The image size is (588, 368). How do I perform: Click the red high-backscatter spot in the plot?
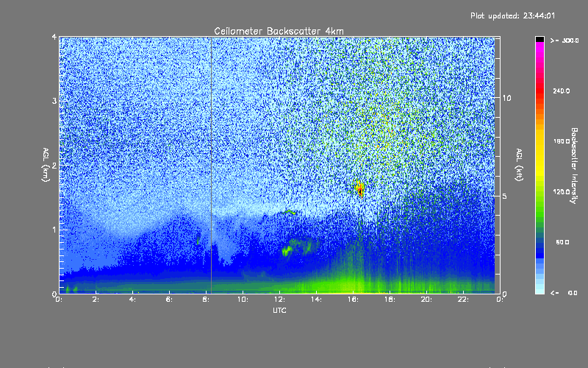tap(359, 188)
